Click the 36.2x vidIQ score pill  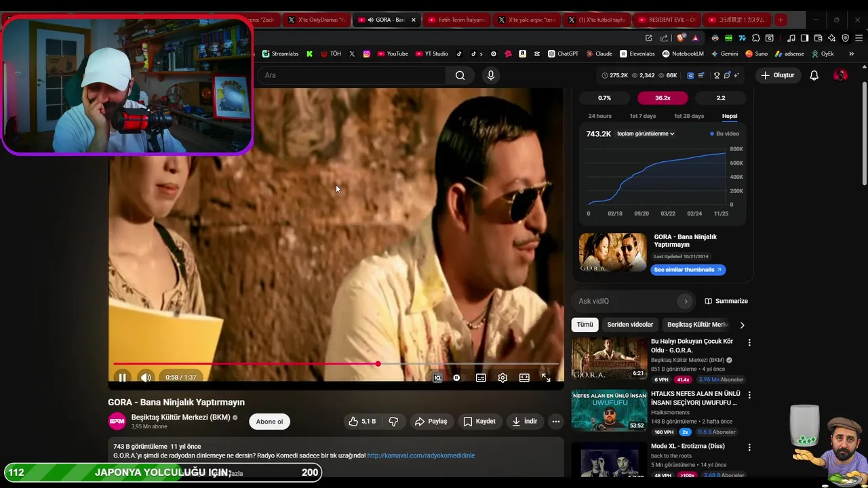coord(663,98)
